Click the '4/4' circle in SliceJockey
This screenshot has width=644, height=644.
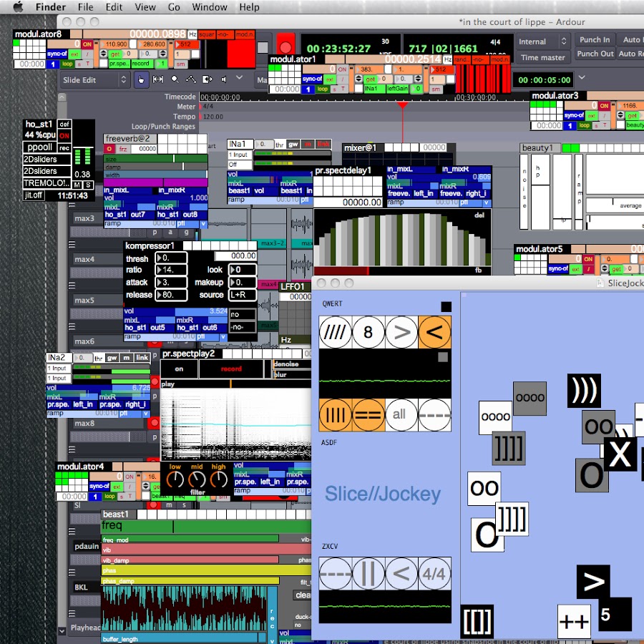pyautogui.click(x=434, y=573)
